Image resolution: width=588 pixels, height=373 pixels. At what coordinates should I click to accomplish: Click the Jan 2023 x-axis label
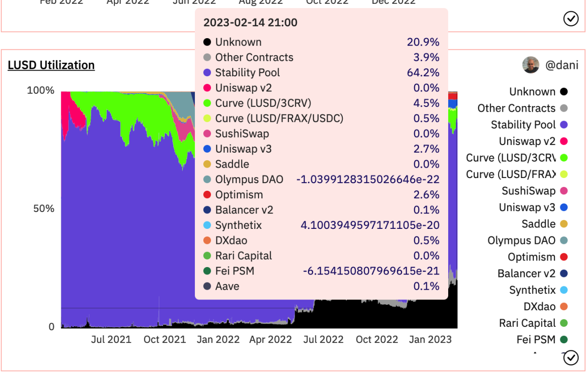tap(430, 340)
